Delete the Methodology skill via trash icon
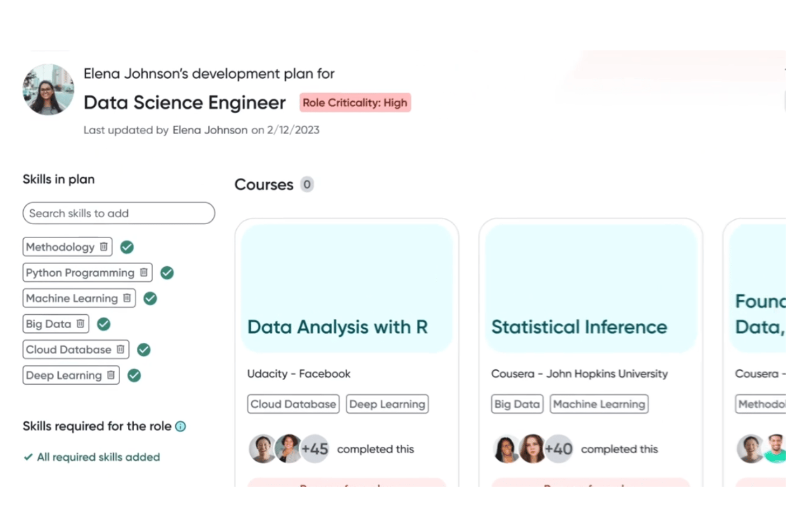Screen dimensions: 798x532 pyautogui.click(x=104, y=247)
